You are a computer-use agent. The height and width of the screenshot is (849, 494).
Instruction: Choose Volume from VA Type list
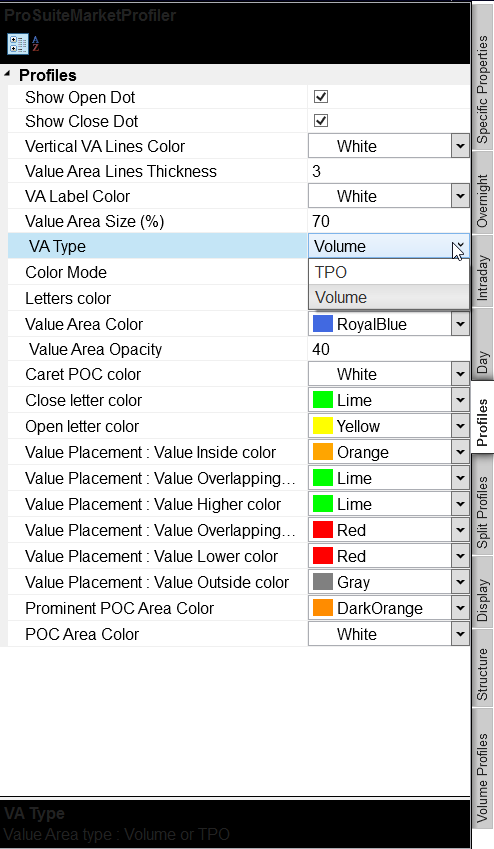pyautogui.click(x=388, y=297)
